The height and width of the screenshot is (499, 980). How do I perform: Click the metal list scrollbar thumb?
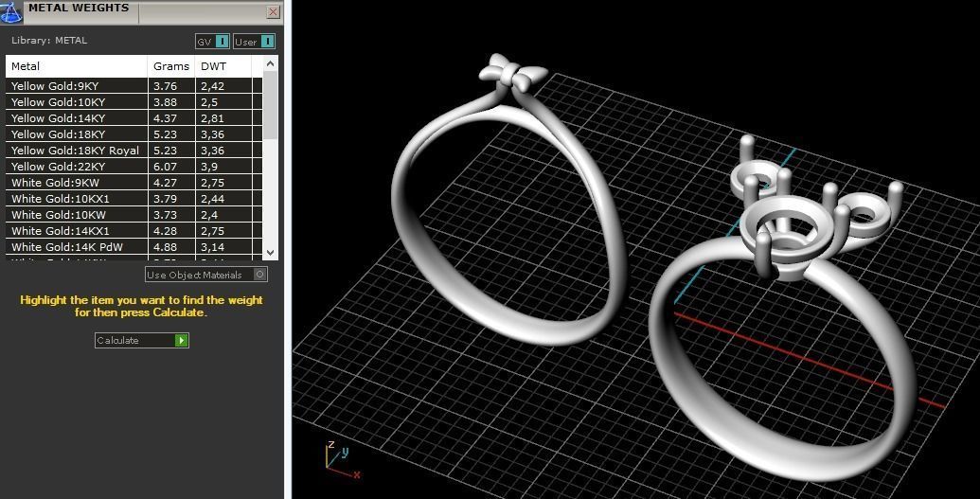click(270, 105)
